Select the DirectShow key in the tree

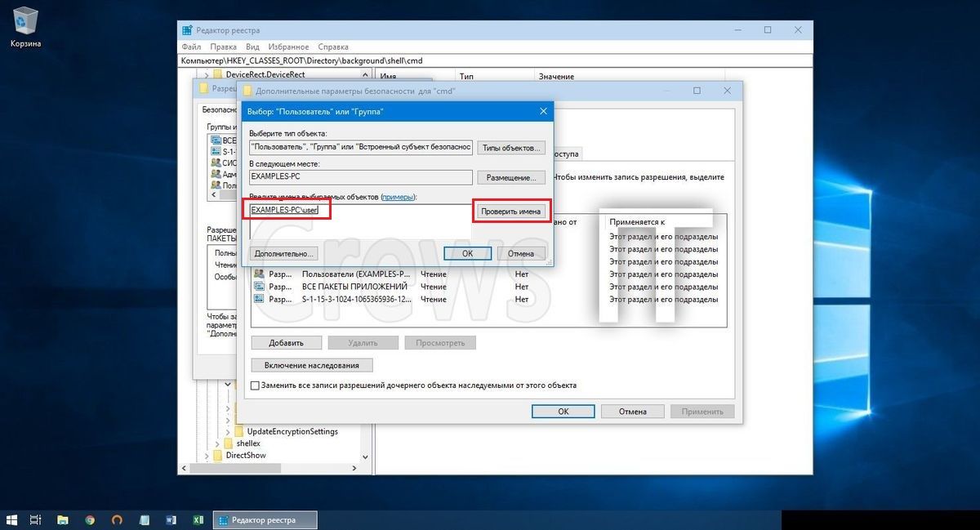point(246,456)
